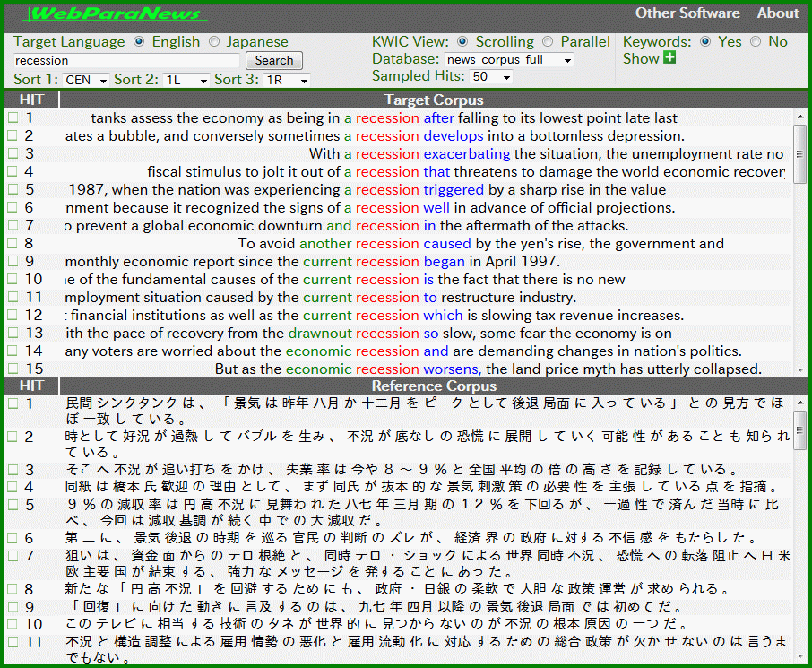Open the Sort 1 CEN dropdown
This screenshot has width=812, height=668.
tap(86, 80)
